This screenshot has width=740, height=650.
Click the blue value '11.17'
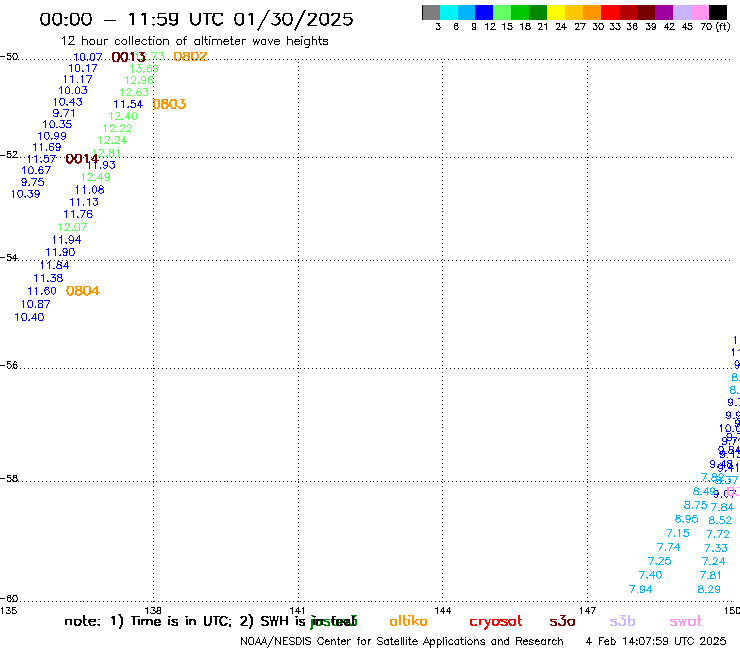(x=77, y=79)
